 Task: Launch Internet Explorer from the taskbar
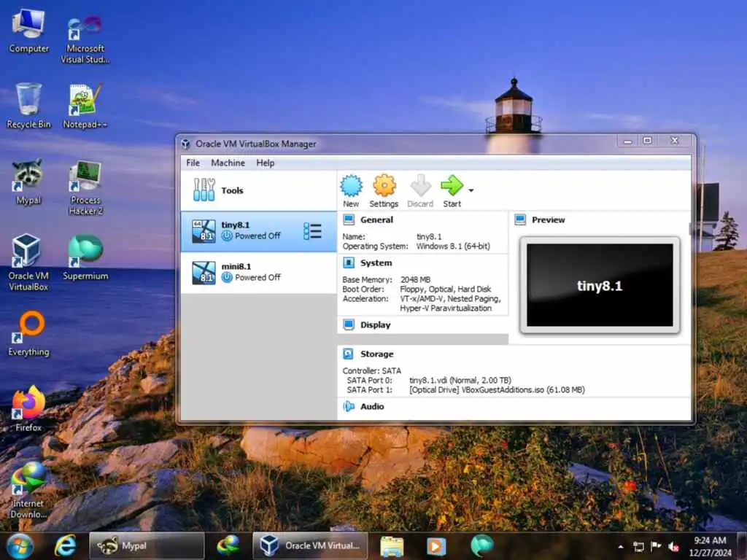pos(65,546)
